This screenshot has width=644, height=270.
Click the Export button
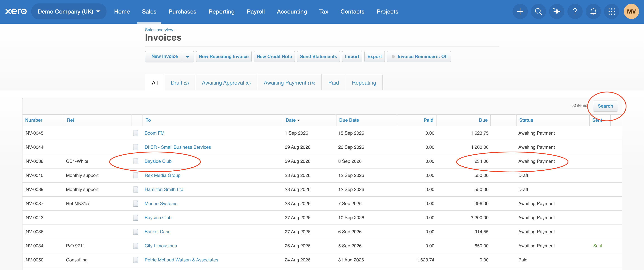[x=374, y=57]
